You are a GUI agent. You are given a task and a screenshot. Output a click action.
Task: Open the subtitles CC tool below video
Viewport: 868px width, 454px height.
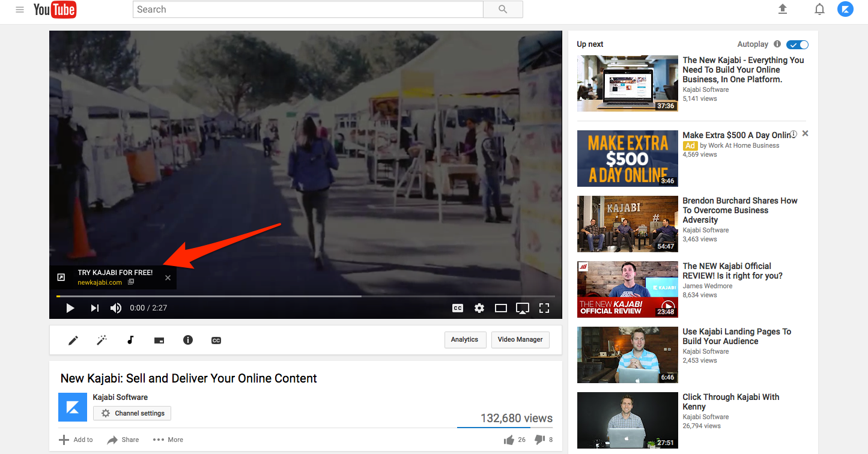[x=216, y=340]
